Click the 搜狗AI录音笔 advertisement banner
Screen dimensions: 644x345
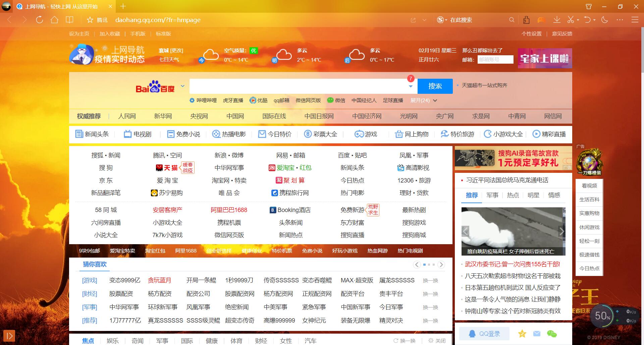[x=513, y=158]
